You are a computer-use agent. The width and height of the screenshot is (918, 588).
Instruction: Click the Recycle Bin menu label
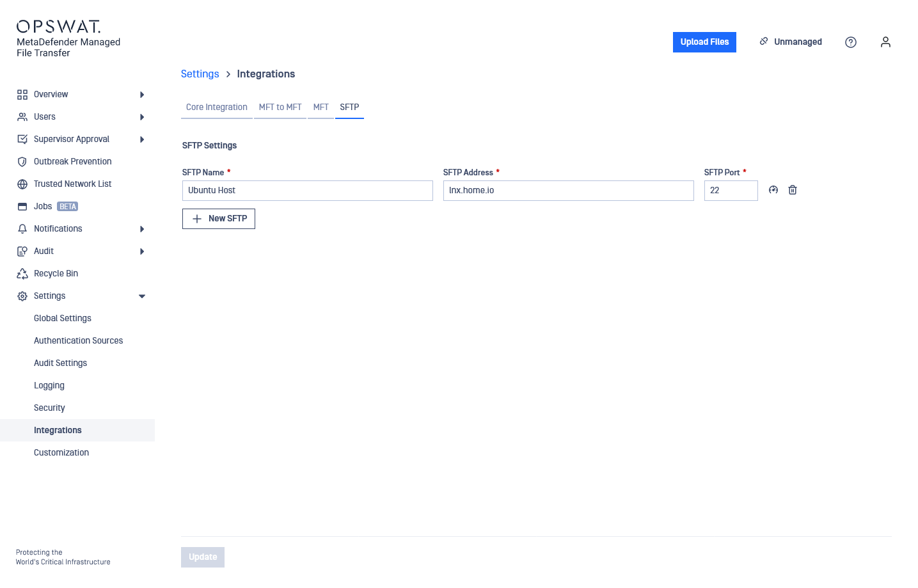click(56, 274)
